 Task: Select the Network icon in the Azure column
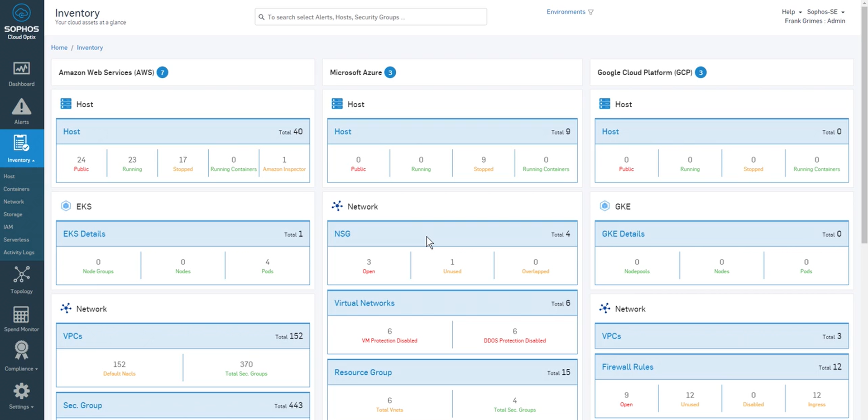click(337, 205)
